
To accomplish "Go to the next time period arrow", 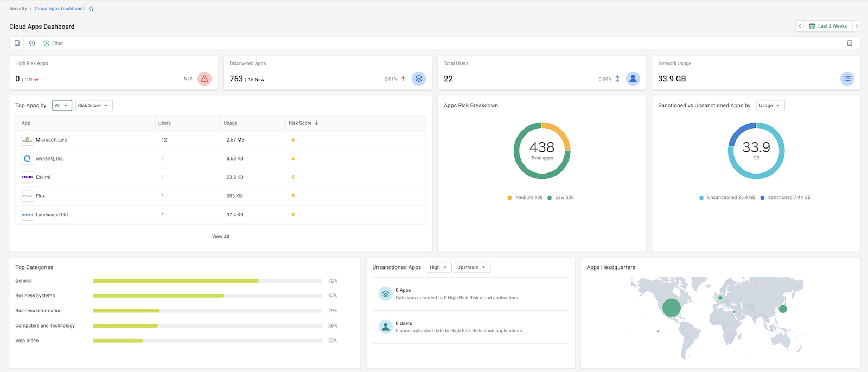I will (857, 26).
